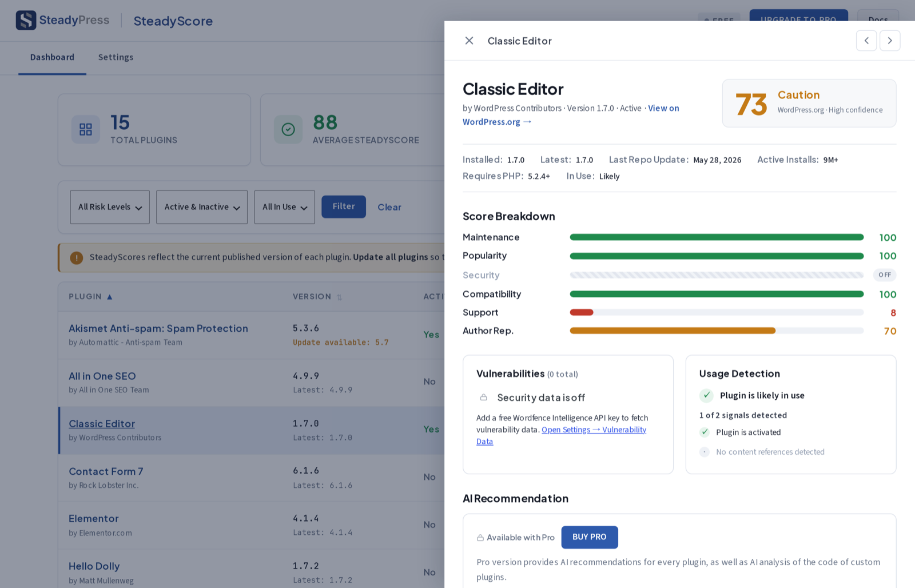Click the Author Rep. score bar
The image size is (915, 588).
click(x=717, y=331)
